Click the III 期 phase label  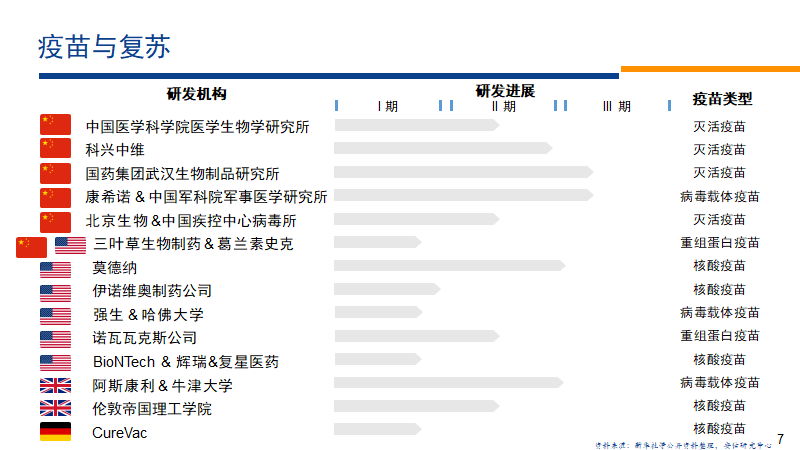[x=617, y=106]
